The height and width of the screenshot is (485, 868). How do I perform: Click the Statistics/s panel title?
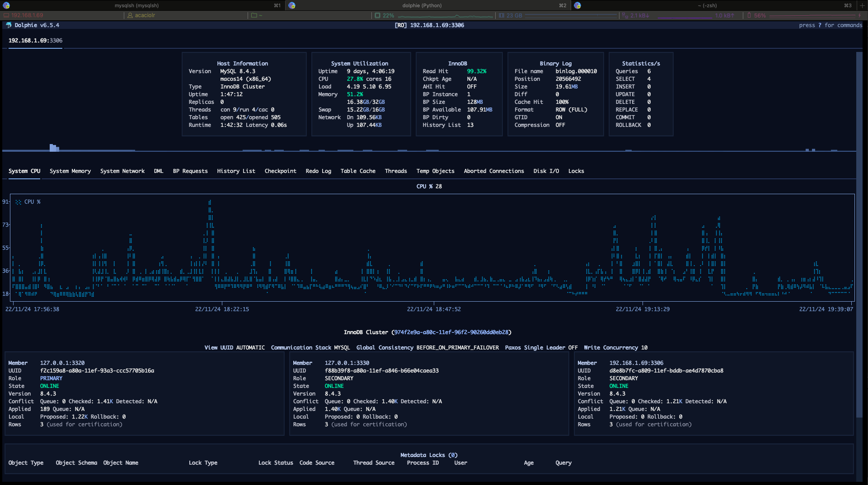641,64
